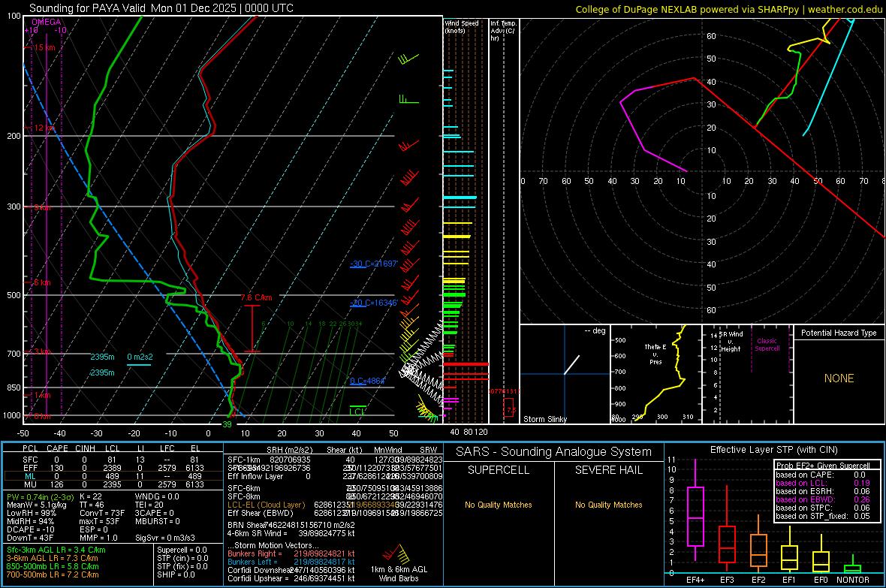Click the Wind Speed (knots) header
Image resolution: width=886 pixels, height=588 pixels.
[x=461, y=26]
